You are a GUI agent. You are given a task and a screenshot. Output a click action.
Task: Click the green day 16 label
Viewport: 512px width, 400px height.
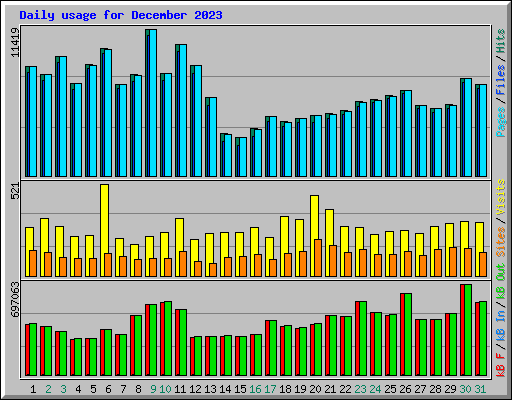(255, 389)
